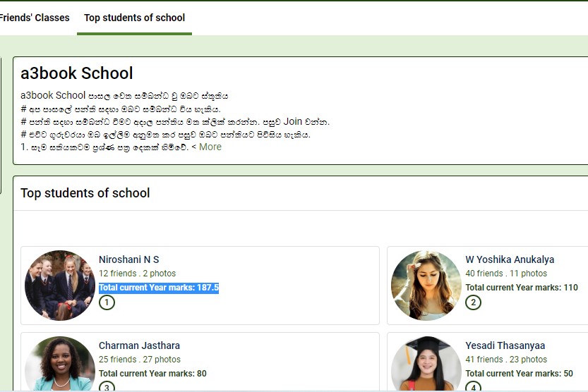
Task: Click highlighted Total current Year marks: 187.5
Action: click(x=159, y=288)
